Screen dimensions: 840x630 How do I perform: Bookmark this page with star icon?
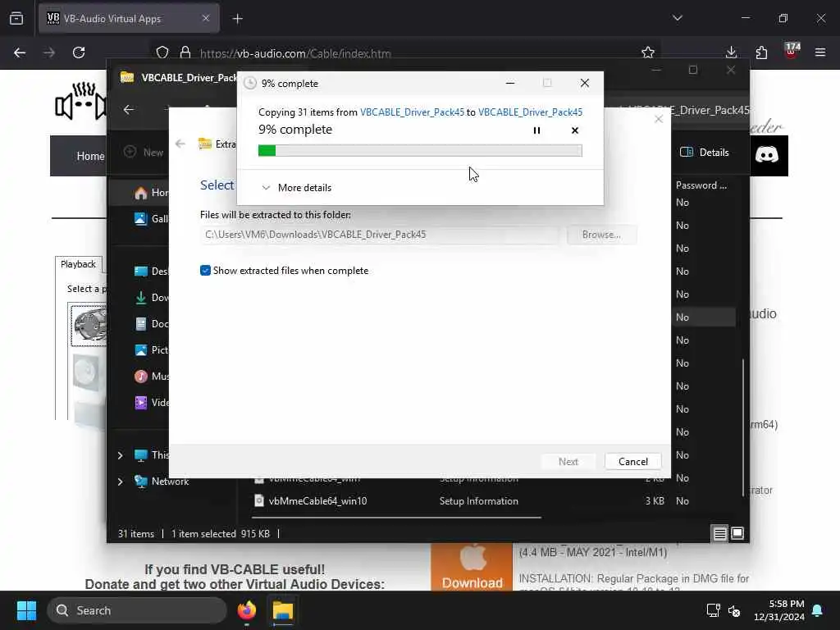coord(648,52)
